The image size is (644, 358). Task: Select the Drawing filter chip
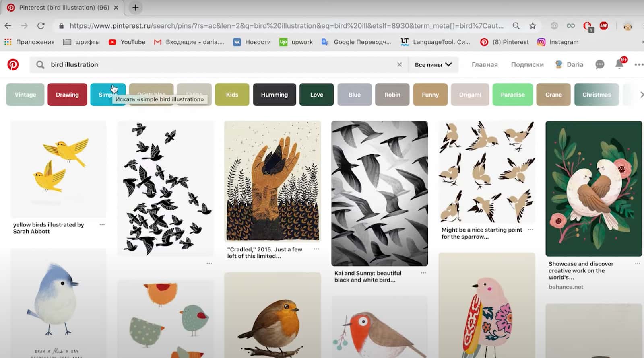click(67, 95)
